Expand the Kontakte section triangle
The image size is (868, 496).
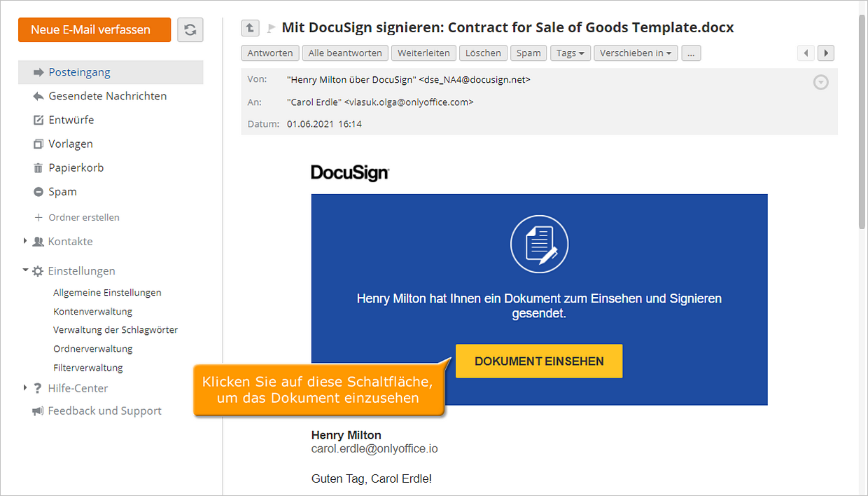point(25,241)
